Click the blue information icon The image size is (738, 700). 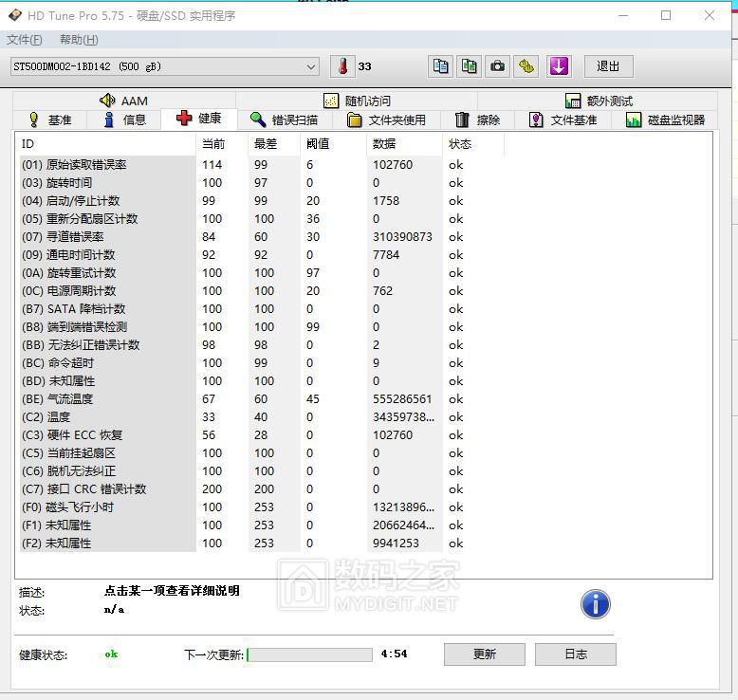coord(596,604)
